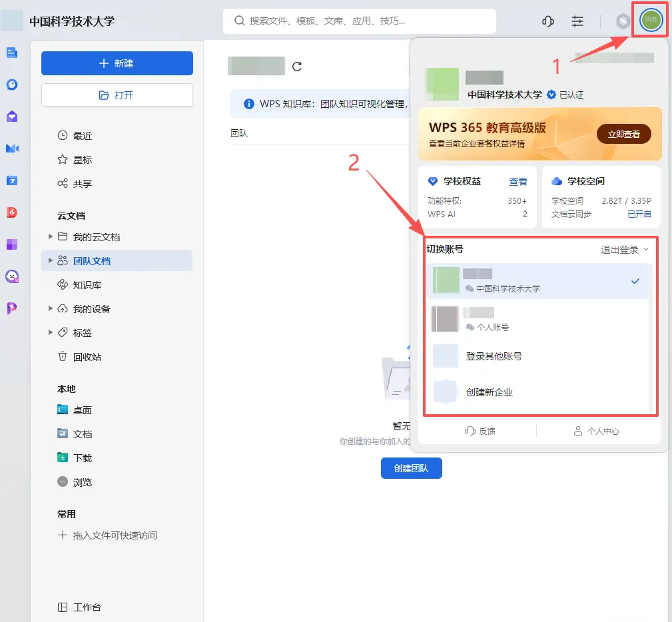The height and width of the screenshot is (622, 672).
Task: Open local 浏览 entry
Action: click(x=117, y=482)
